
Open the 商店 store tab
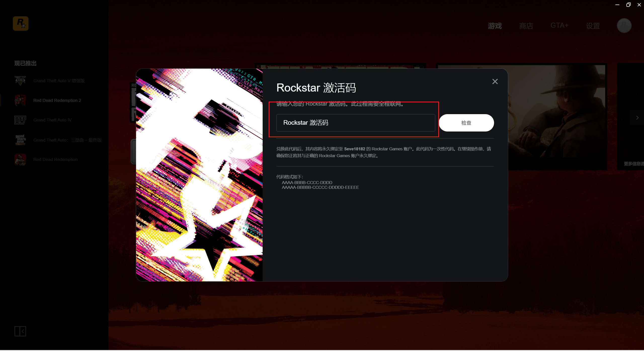[526, 26]
